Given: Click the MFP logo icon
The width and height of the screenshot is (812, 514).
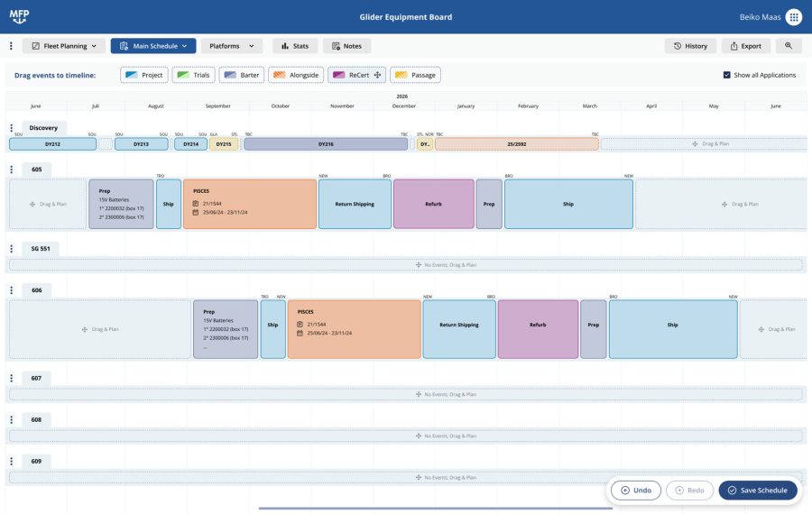Looking at the screenshot, I should [x=18, y=16].
